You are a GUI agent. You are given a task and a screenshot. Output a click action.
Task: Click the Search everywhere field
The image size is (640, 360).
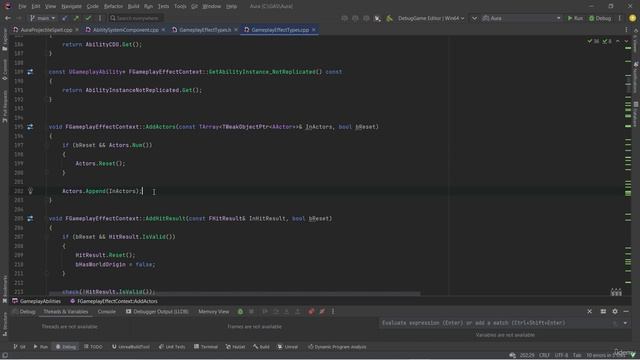point(137,18)
